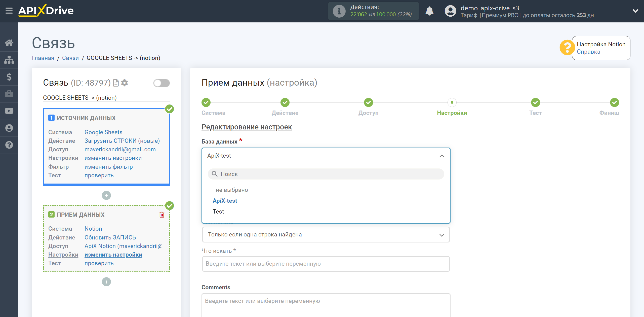The width and height of the screenshot is (644, 317).
Task: Go to Действие step
Action: point(285,102)
